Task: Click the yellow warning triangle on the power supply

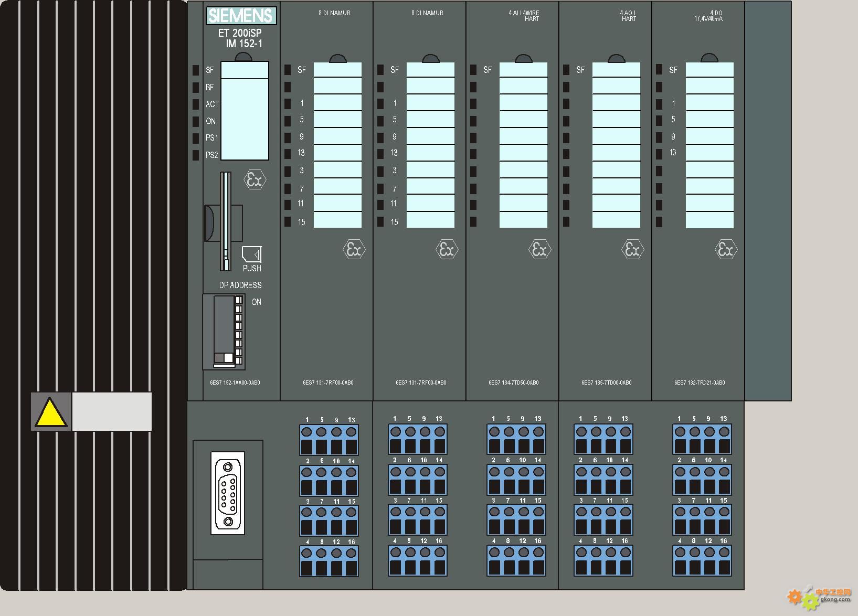Action: pyautogui.click(x=51, y=412)
